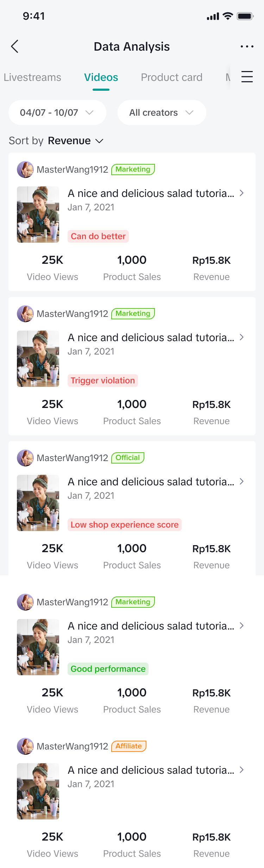Select the Videos tab
Viewport: 264px width, 868px height.
101,77
